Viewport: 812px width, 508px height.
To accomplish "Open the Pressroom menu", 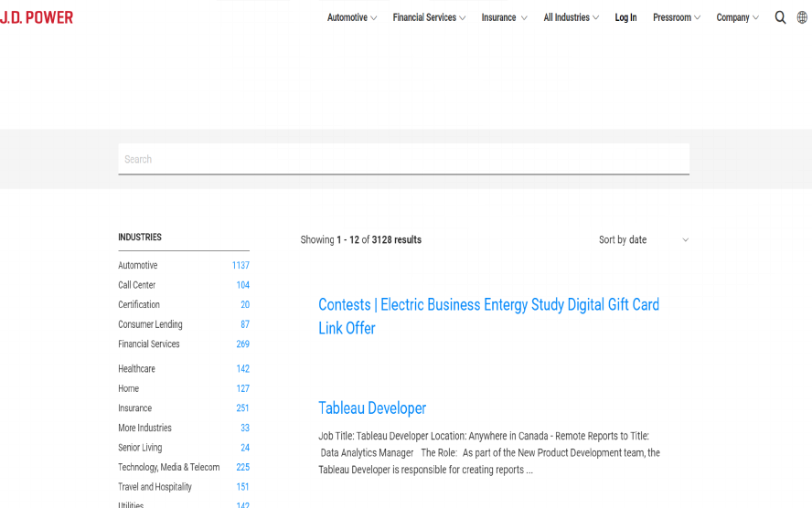I will [676, 17].
